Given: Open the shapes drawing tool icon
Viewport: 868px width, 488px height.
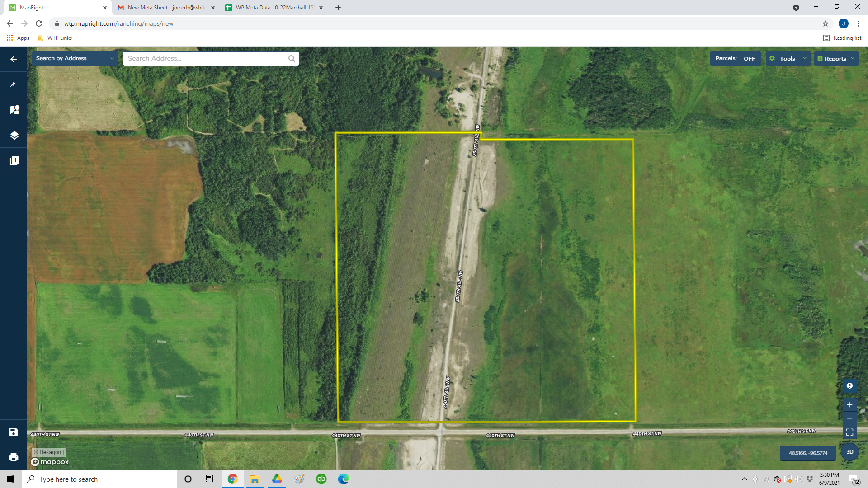Looking at the screenshot, I should 14,110.
